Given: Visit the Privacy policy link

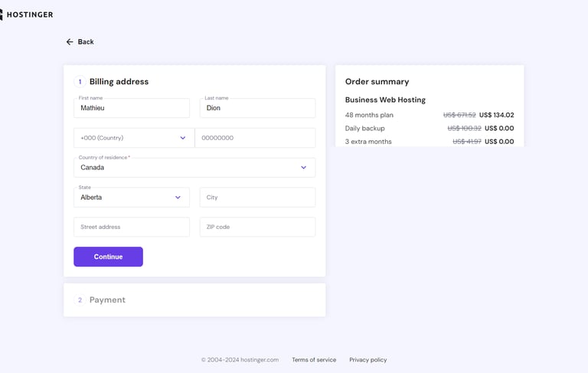Looking at the screenshot, I should (x=368, y=360).
